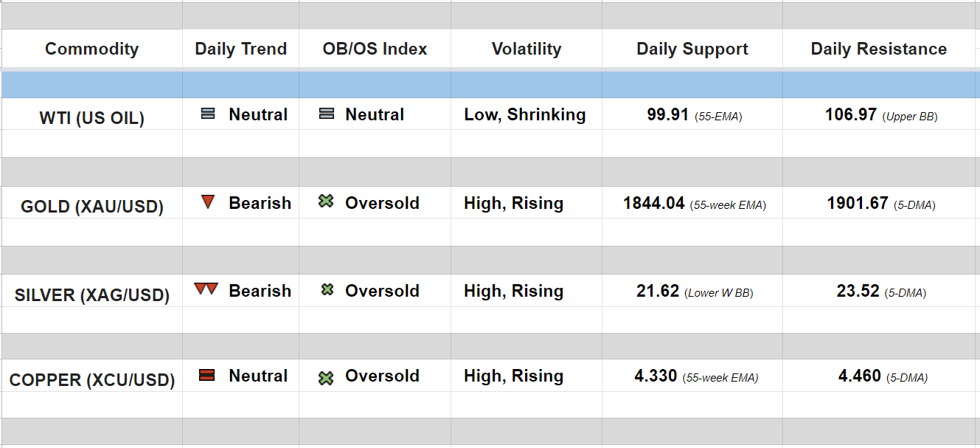Click Silver oversold green cross icon

(x=327, y=290)
